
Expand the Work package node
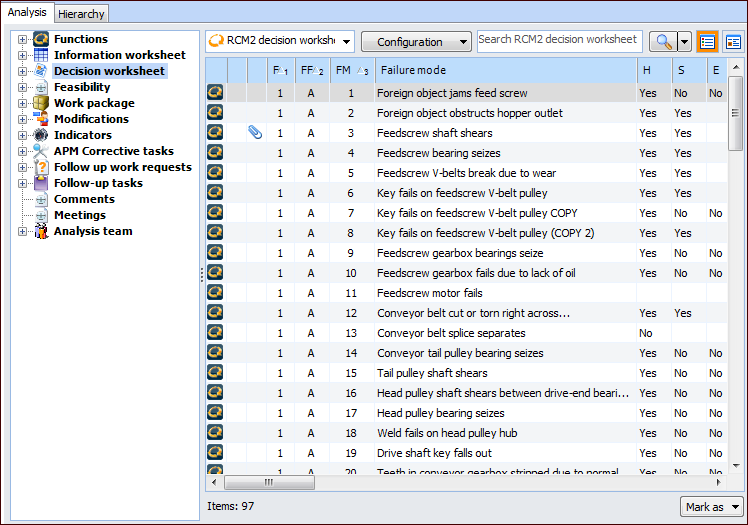point(22,103)
